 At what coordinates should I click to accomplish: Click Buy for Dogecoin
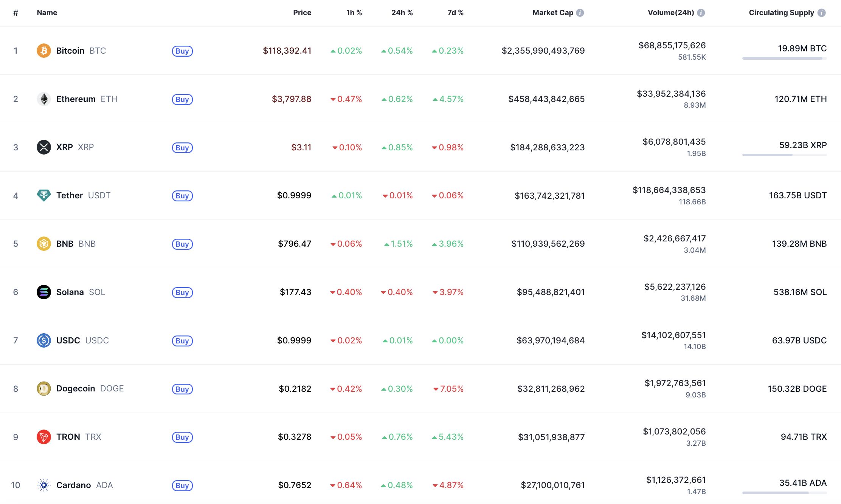[x=182, y=389]
